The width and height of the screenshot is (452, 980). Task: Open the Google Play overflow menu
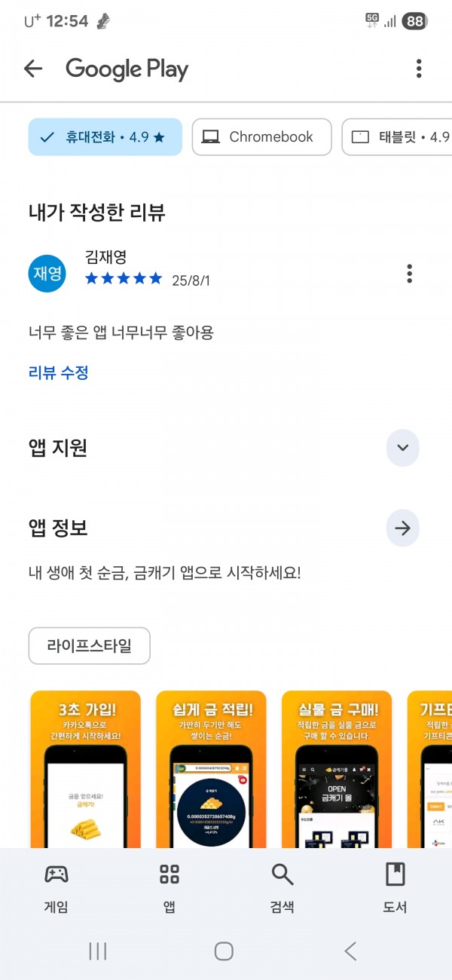tap(419, 69)
